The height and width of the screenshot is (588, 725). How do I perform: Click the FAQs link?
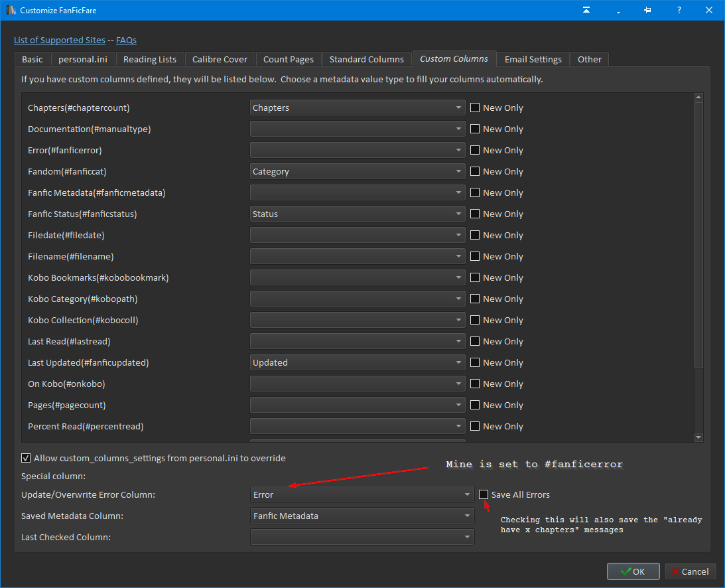[x=126, y=40]
